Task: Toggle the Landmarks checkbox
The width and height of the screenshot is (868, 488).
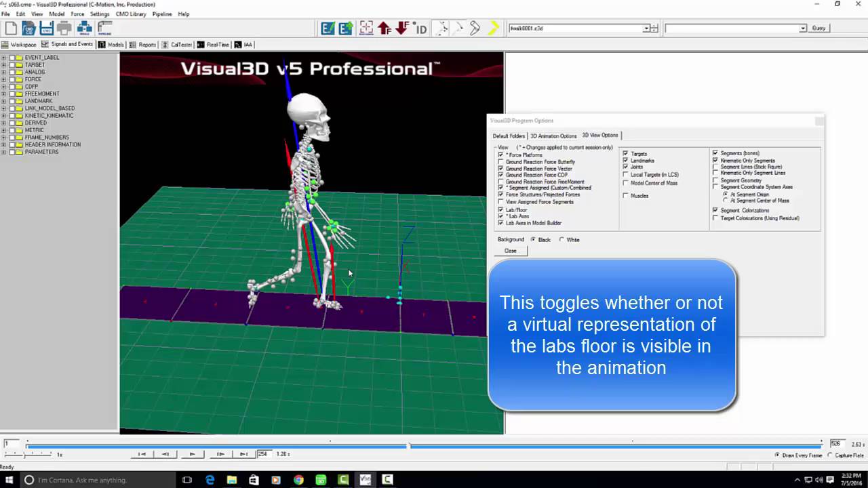Action: [x=625, y=161]
